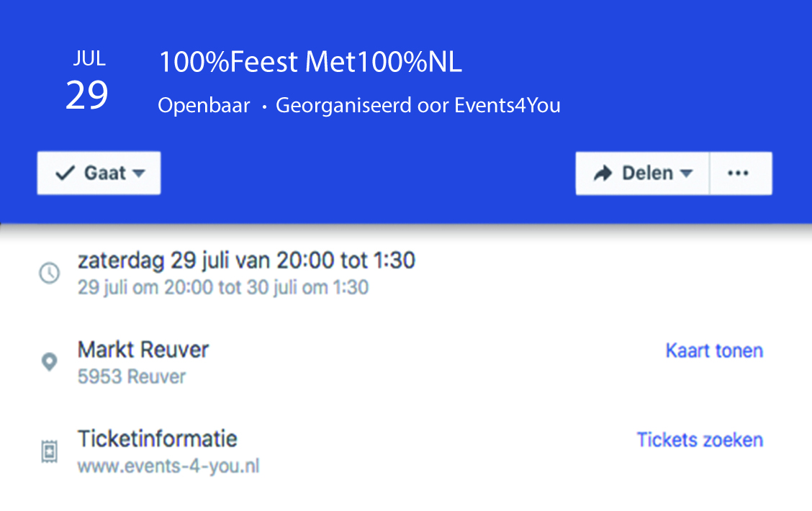This screenshot has height=511, width=812.
Task: Open the Kaart tonen link
Action: [714, 351]
